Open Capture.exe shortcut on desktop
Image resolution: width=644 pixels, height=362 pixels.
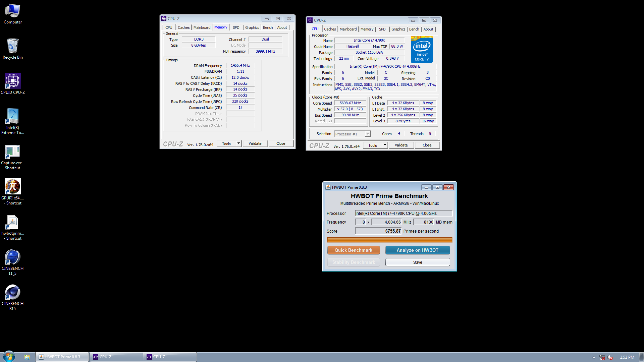pos(13,157)
